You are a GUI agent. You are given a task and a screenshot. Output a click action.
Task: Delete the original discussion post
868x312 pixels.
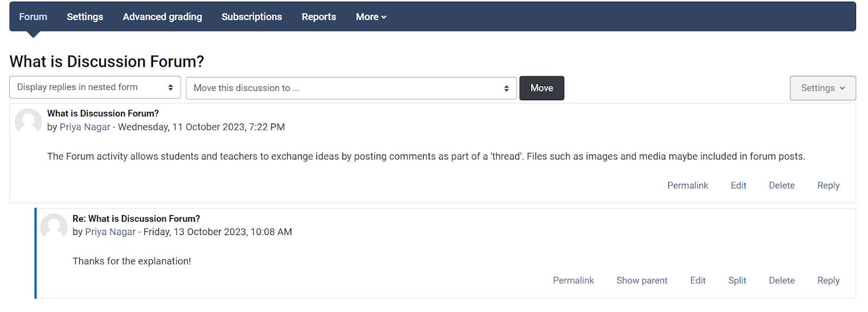pyautogui.click(x=782, y=185)
